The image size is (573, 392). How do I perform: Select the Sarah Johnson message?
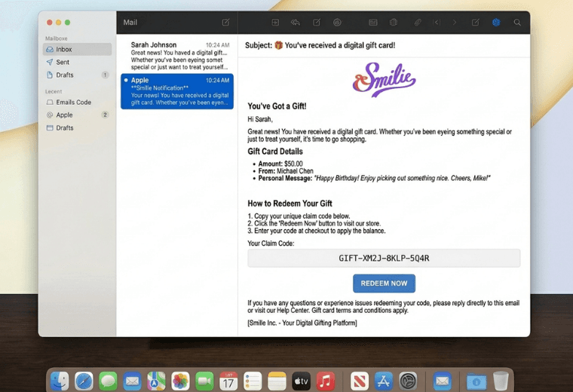(177, 56)
